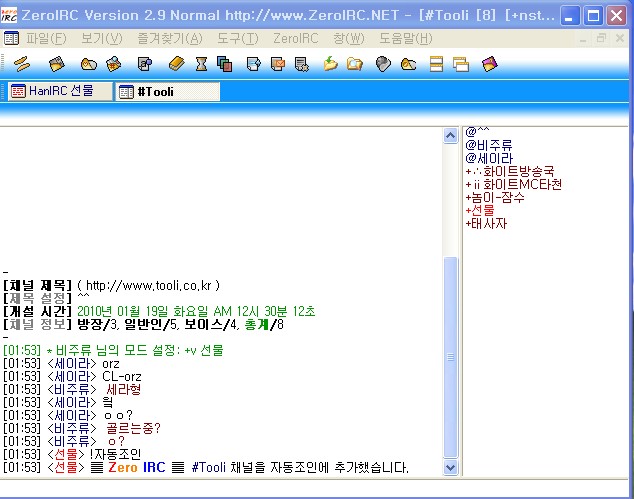This screenshot has height=499, width=634.
Task: Click the hourglass toolbar icon
Action: click(x=201, y=64)
